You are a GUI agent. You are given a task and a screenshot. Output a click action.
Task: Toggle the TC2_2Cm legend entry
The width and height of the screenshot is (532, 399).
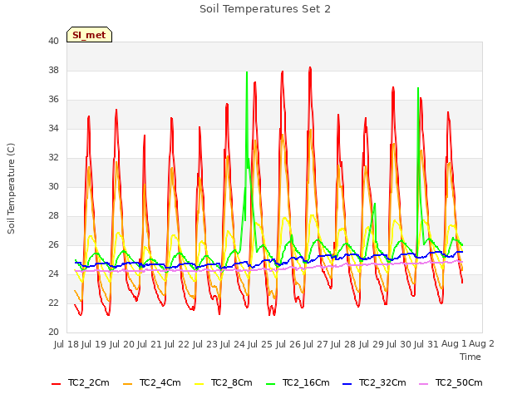point(81,383)
